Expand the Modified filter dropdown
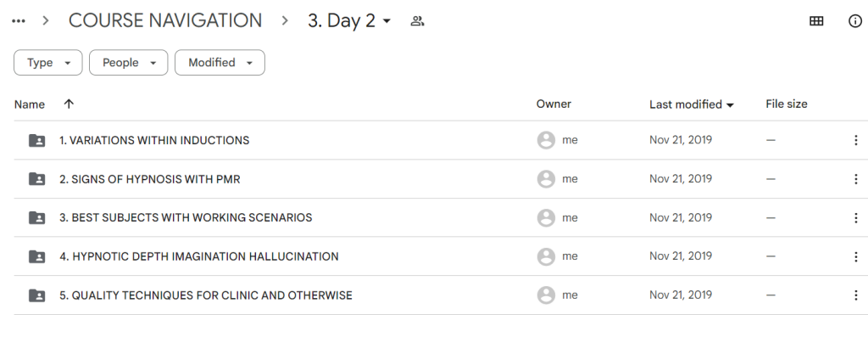 point(220,63)
